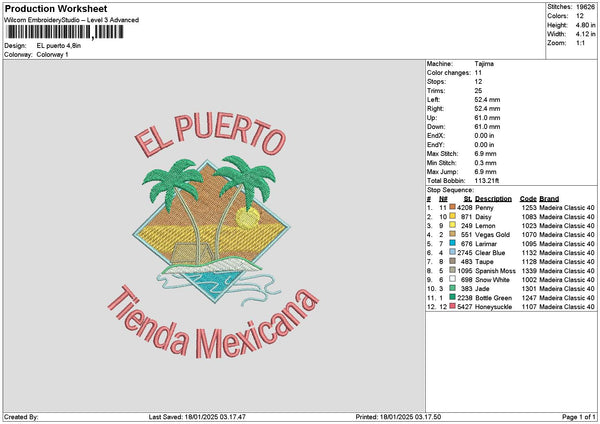Viewport: 600px width, 424px height.
Task: Click the Bottle Green color swatch
Action: coord(454,297)
